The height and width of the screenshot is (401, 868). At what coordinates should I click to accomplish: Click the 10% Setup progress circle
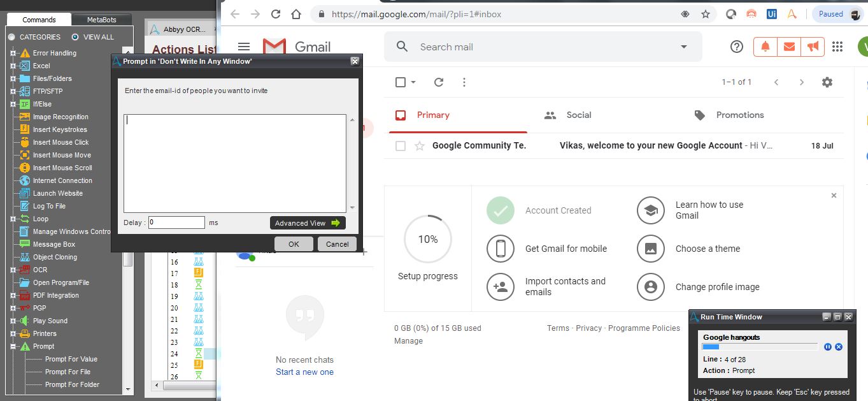428,239
